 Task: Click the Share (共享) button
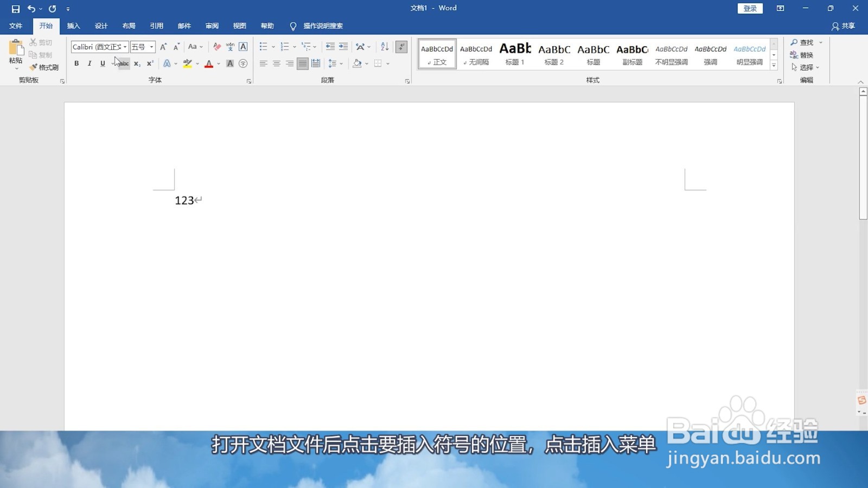point(843,26)
